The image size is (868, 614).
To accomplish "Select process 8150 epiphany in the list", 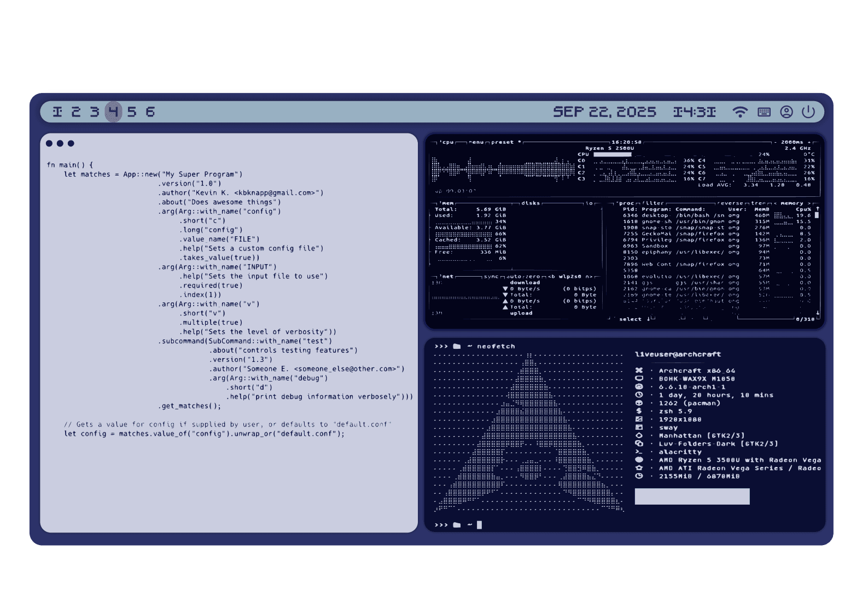I will (717, 252).
